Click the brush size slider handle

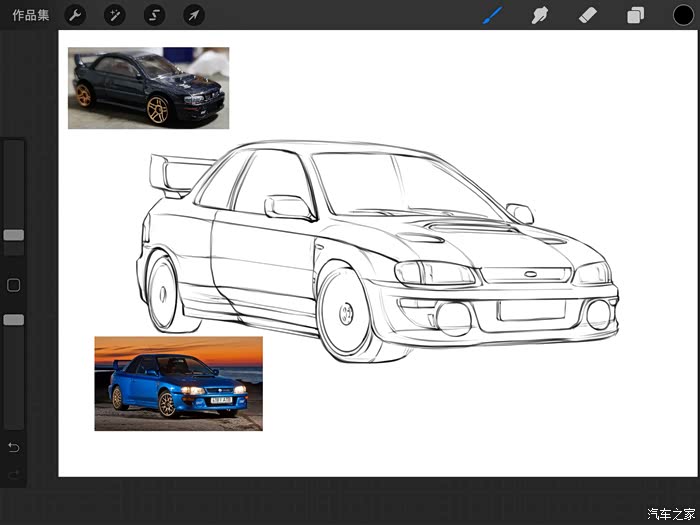coord(14,235)
